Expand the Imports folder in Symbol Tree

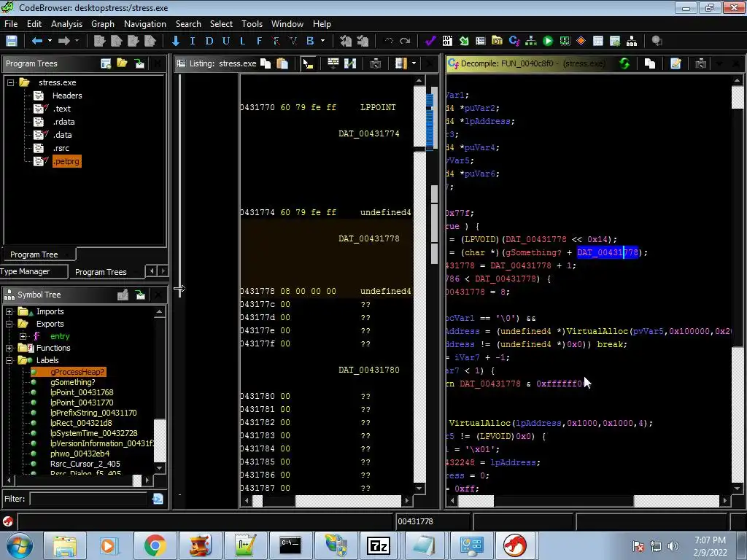tap(9, 311)
